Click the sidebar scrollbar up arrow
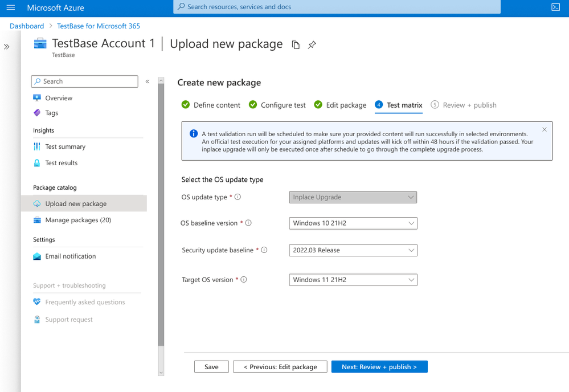The image size is (569, 392). coord(161,80)
